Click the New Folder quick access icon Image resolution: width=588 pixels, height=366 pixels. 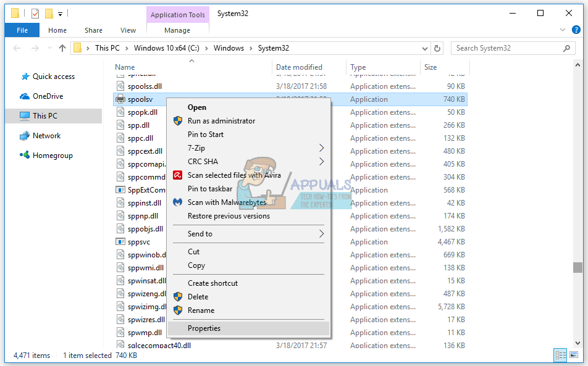pos(49,14)
